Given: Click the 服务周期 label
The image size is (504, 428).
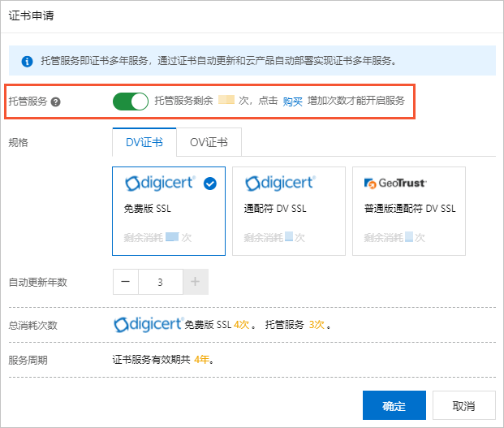Looking at the screenshot, I should tap(28, 360).
